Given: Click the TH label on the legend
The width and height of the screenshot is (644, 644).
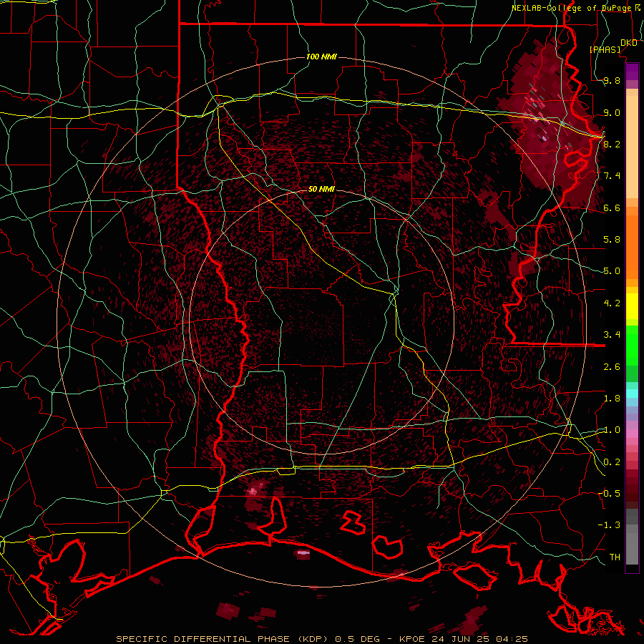Looking at the screenshot, I should click(x=615, y=557).
